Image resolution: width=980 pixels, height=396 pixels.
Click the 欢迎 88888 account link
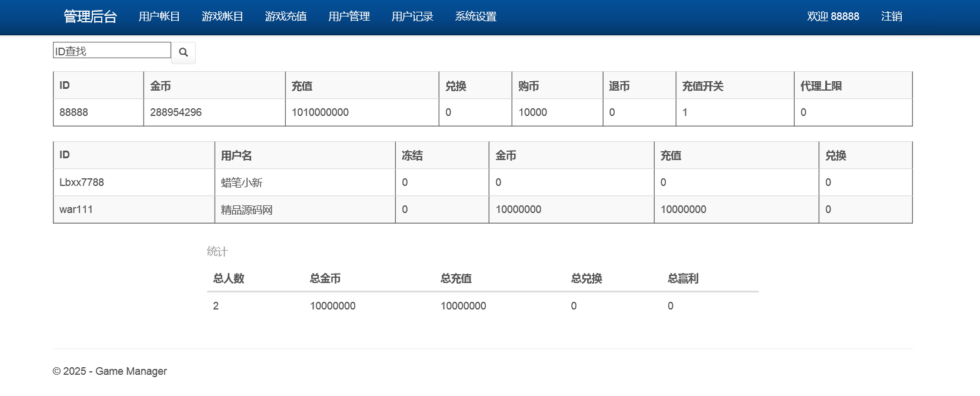833,16
